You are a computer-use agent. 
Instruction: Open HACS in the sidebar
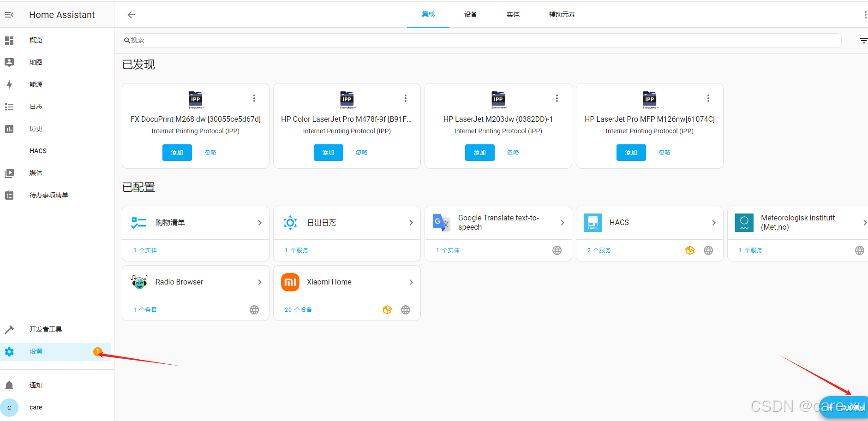pos(55,151)
